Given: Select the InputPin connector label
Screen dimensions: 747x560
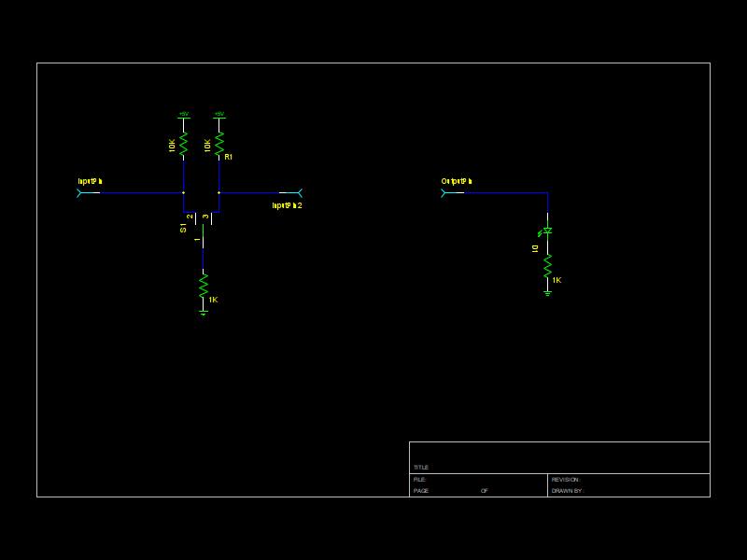Looking at the screenshot, I should coord(89,180).
